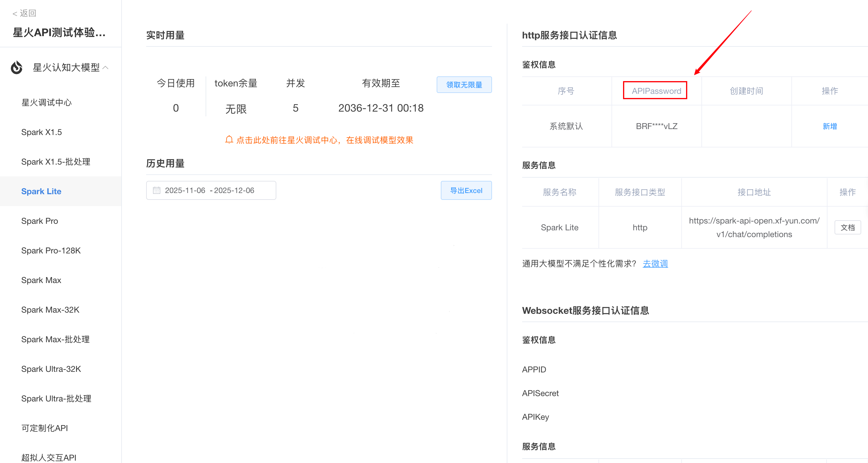The height and width of the screenshot is (463, 868).
Task: Open Spark Ultra-32K sidebar entry
Action: click(51, 369)
